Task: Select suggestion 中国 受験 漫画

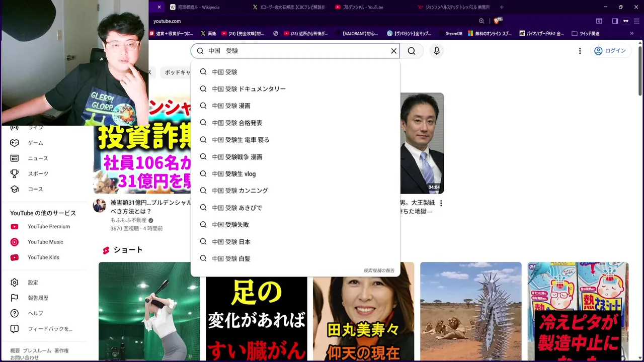Action: pyautogui.click(x=295, y=106)
